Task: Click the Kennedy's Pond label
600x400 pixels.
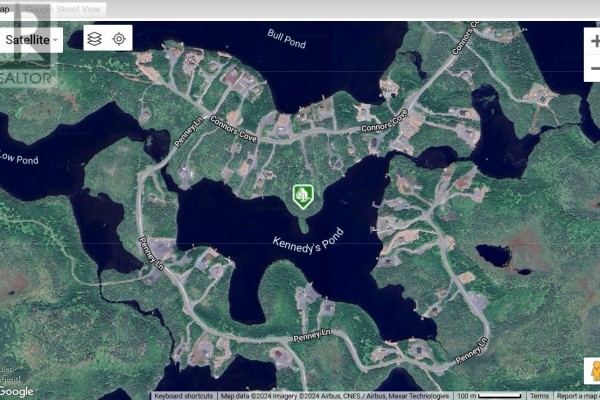Action: 308,242
